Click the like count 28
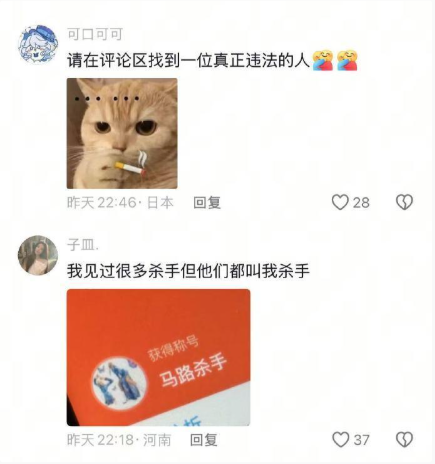 tap(361, 203)
